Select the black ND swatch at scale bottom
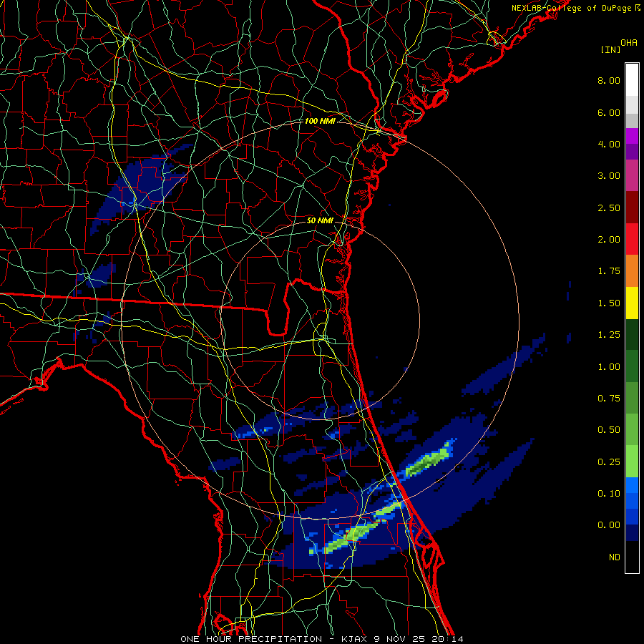 coord(632,557)
